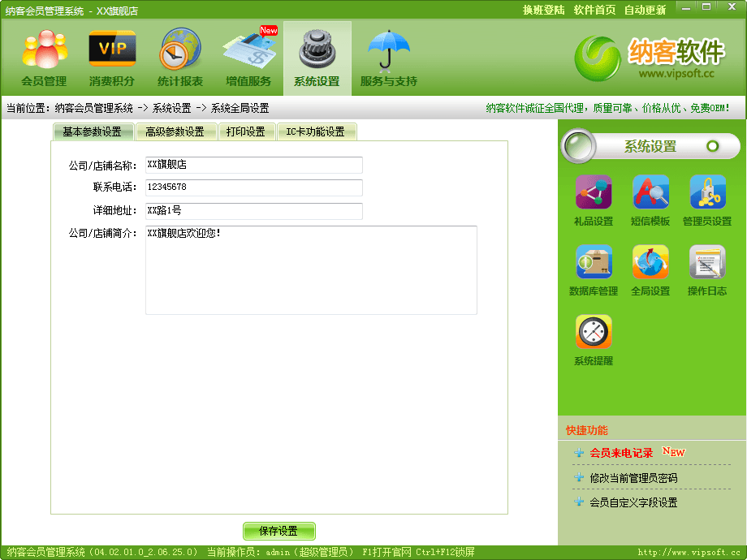Switch to the 高级参数设置 tab
Image resolution: width=747 pixels, height=560 pixels.
175,132
